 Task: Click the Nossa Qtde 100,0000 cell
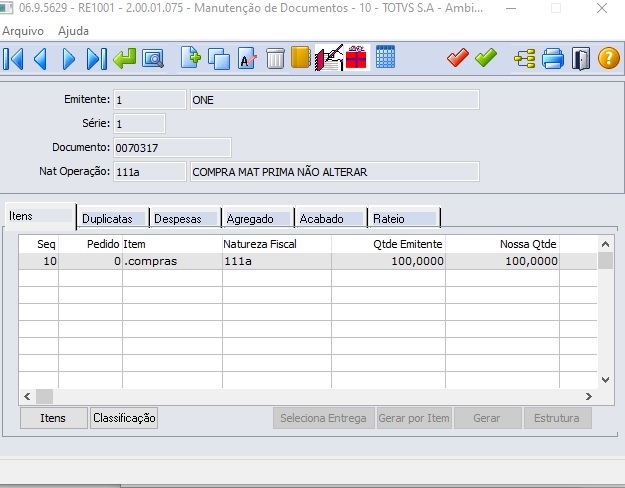[x=502, y=261]
